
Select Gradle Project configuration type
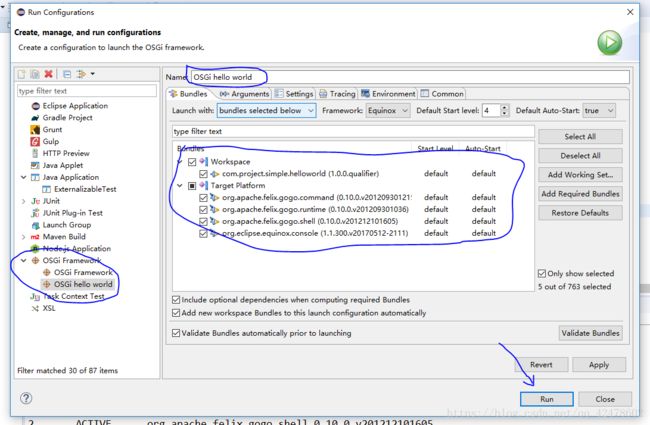(x=68, y=118)
